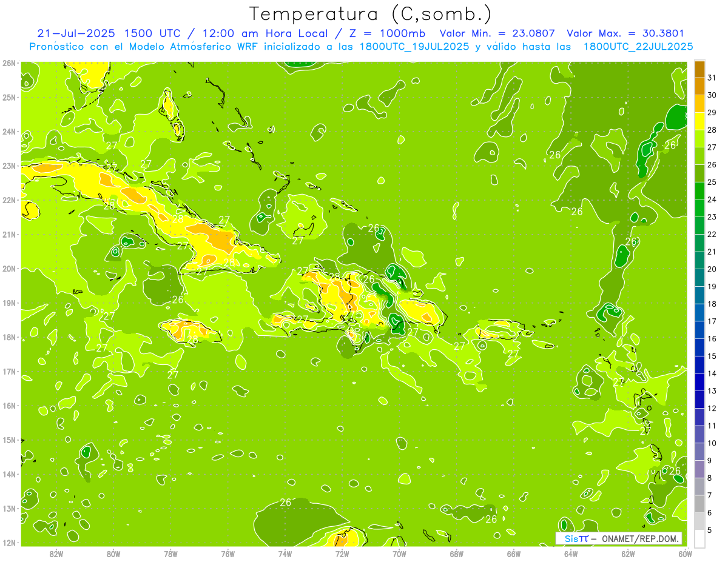
Task: Click the color scale value 16
Action: click(712, 339)
